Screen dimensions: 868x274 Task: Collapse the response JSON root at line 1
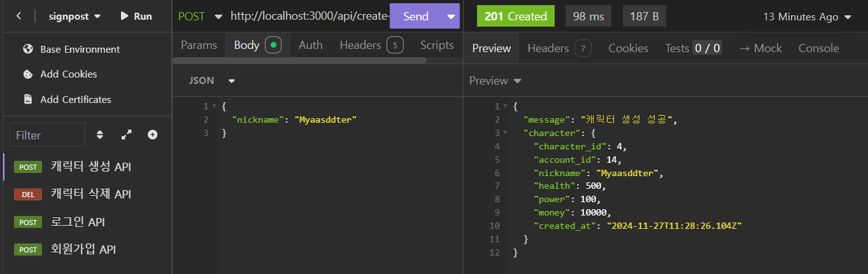point(506,106)
